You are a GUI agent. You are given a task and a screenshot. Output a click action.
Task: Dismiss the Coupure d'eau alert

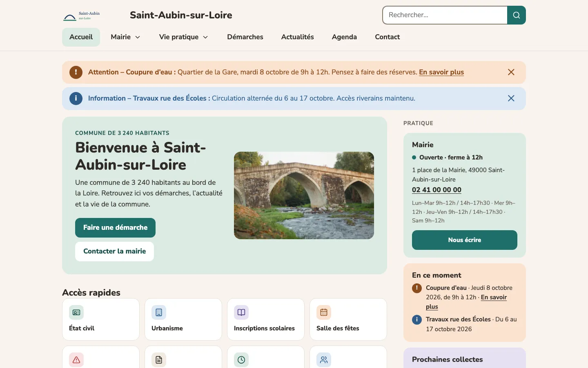pos(511,72)
